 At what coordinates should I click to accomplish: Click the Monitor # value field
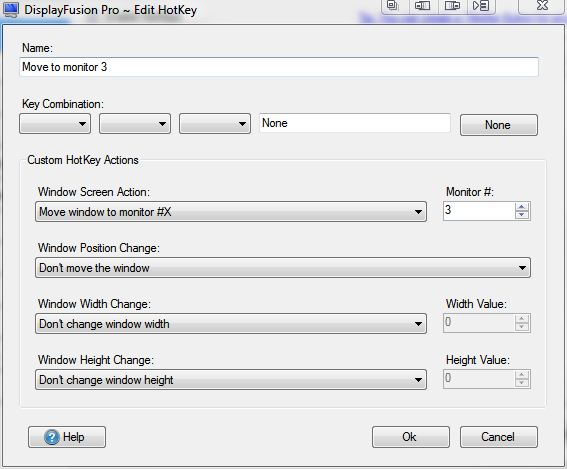point(479,211)
